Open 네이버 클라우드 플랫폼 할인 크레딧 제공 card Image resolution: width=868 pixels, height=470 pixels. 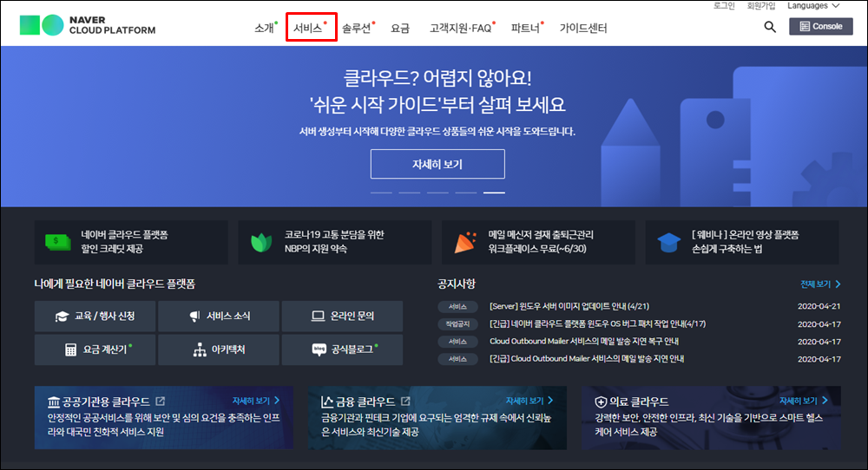tap(131, 242)
